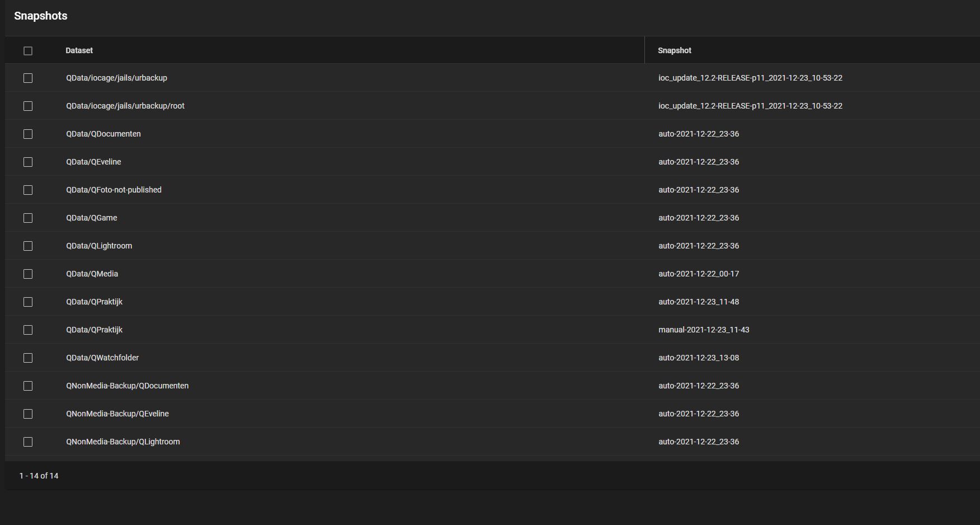Click snapshot manual-2021-12-23_11-43
This screenshot has width=980, height=525.
pos(704,330)
